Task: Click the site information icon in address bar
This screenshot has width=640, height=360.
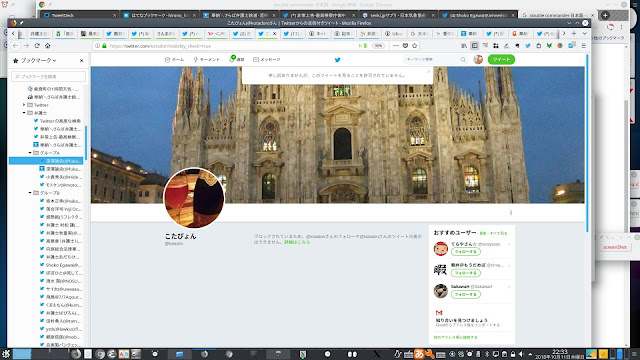Action: (98, 46)
